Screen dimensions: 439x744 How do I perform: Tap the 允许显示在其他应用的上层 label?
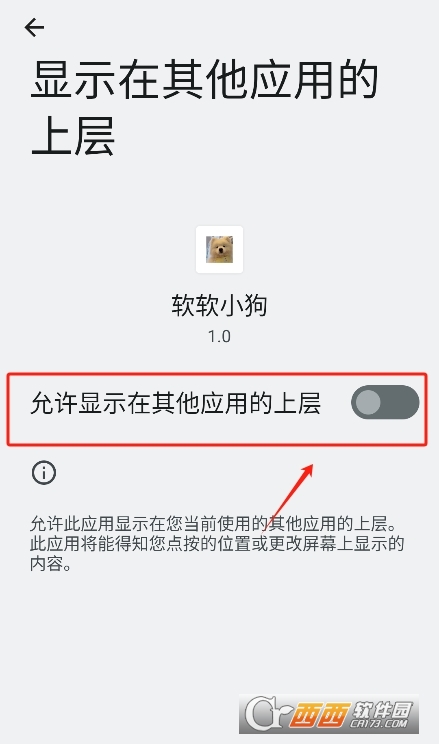176,403
